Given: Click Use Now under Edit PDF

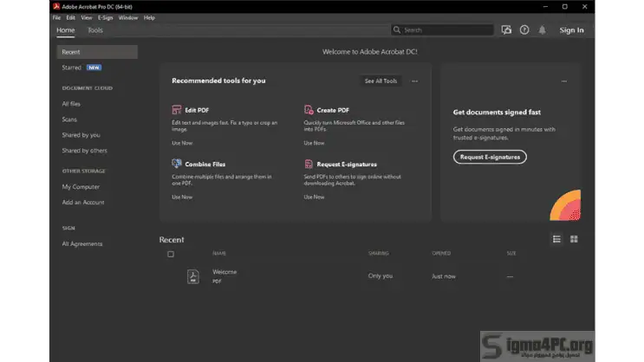Looking at the screenshot, I should (x=182, y=143).
